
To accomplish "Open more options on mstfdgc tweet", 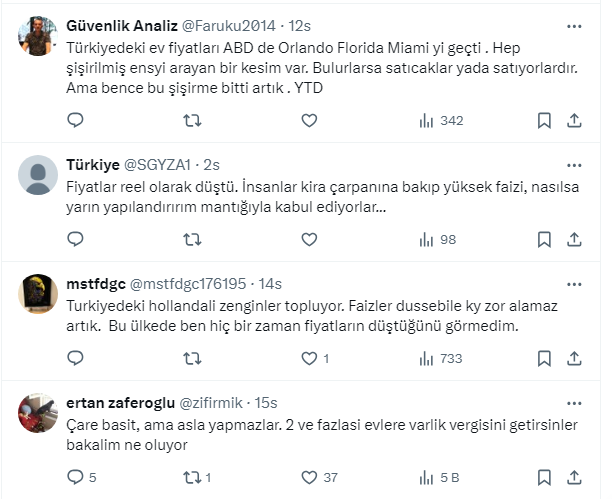I will point(574,283).
